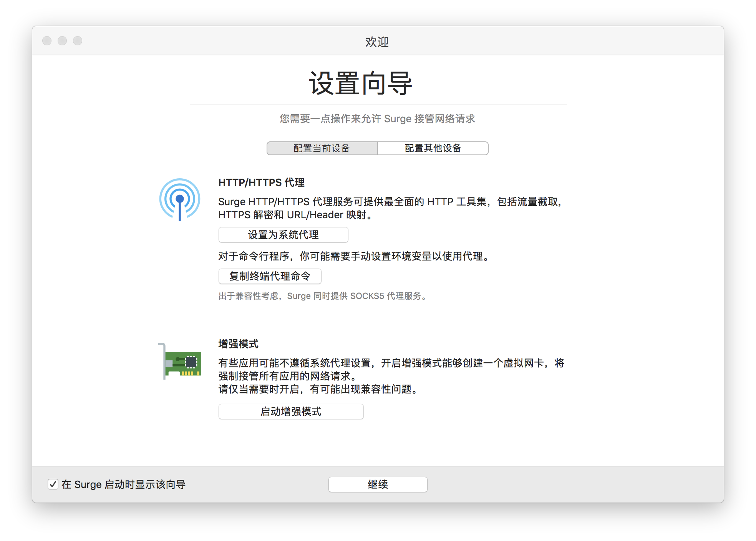Select the 配置当前设备 tab
This screenshot has width=756, height=541.
(x=322, y=148)
